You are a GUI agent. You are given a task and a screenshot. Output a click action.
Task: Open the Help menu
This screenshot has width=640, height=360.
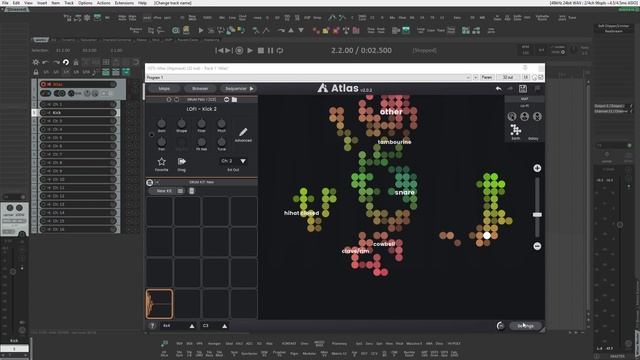(142, 3)
